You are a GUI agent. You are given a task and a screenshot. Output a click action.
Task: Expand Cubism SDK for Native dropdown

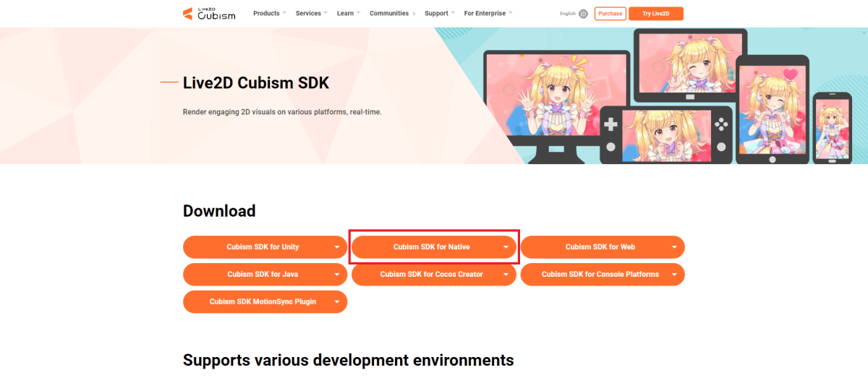pyautogui.click(x=434, y=247)
